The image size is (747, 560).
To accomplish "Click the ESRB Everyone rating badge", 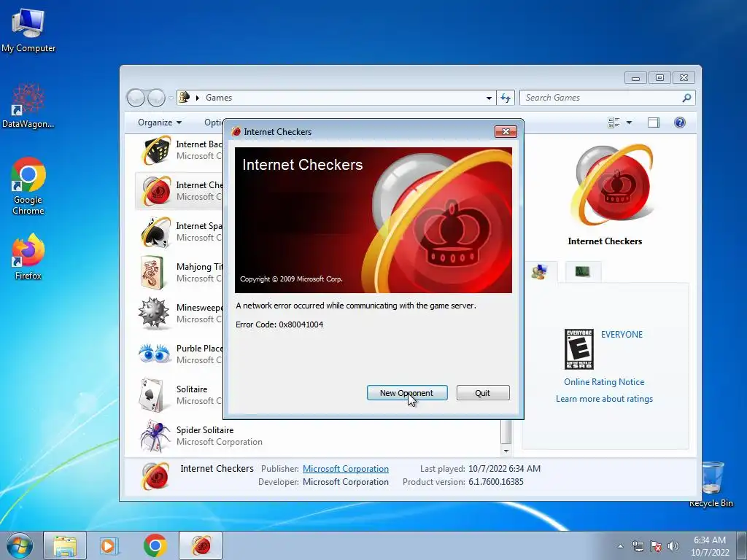I will click(x=578, y=349).
